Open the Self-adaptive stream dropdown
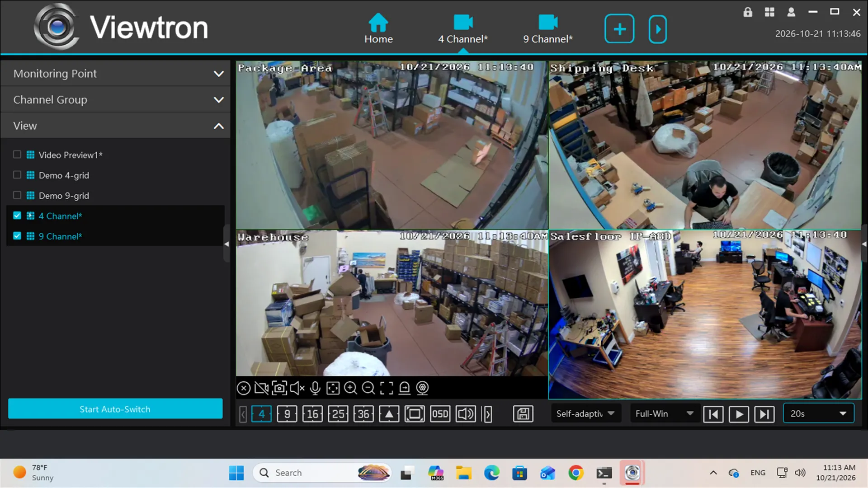This screenshot has height=488, width=868. coord(585,414)
